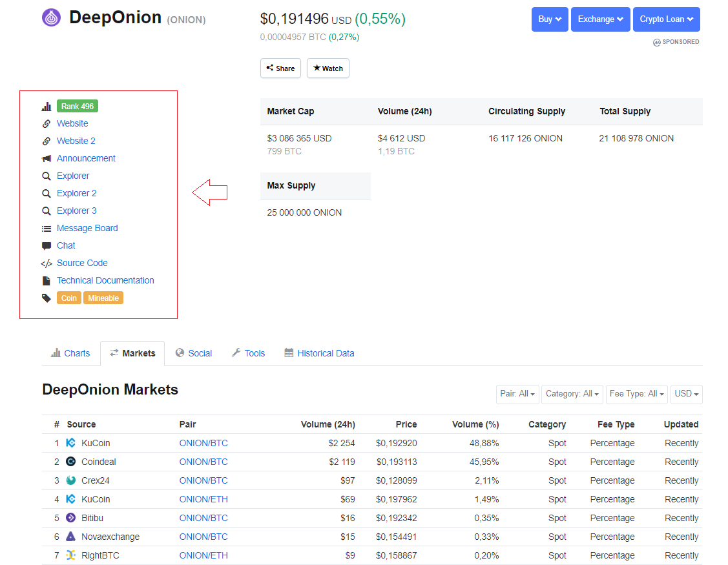Click the Watch button
This screenshot has width=728, height=565.
(x=328, y=68)
